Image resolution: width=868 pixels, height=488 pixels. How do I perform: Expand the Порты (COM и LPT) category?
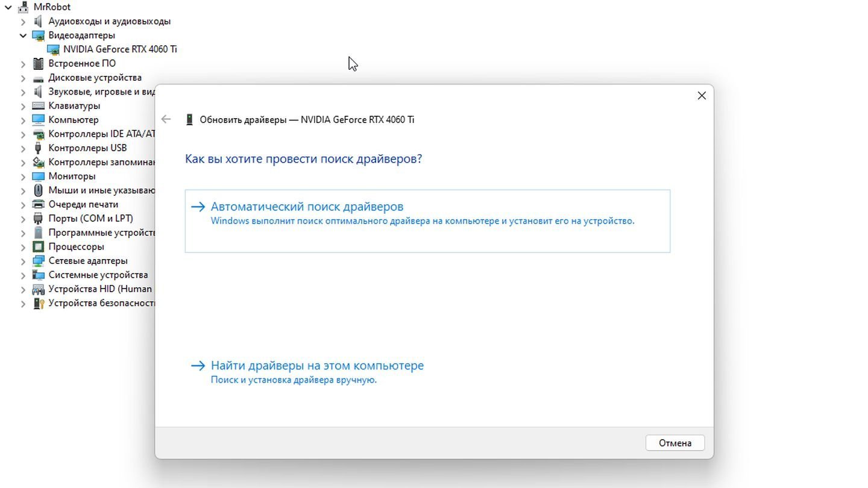click(23, 219)
